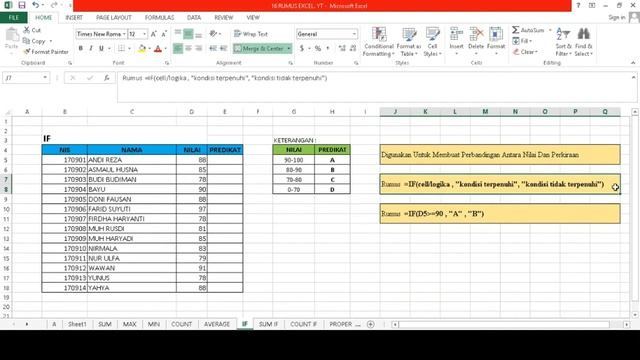Open Sort & Filter menu

[563, 42]
